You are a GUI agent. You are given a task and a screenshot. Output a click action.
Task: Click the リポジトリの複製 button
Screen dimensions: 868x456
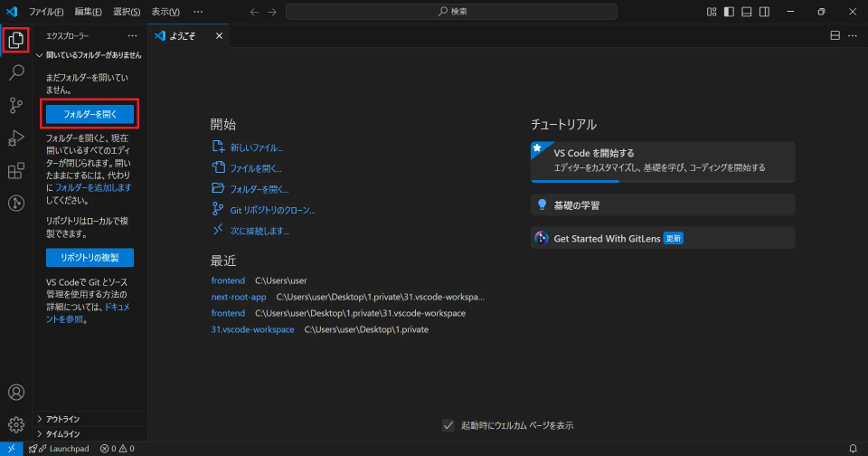[x=90, y=258]
